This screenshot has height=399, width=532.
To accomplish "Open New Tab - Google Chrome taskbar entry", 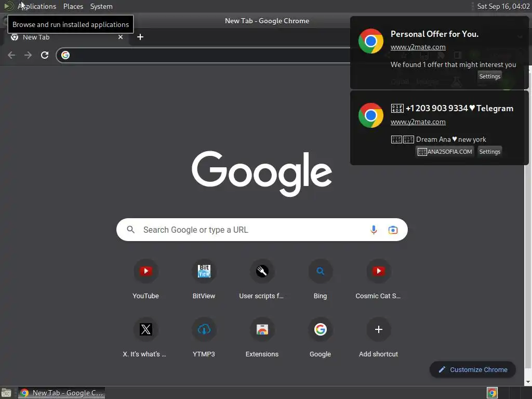I will click(61, 393).
